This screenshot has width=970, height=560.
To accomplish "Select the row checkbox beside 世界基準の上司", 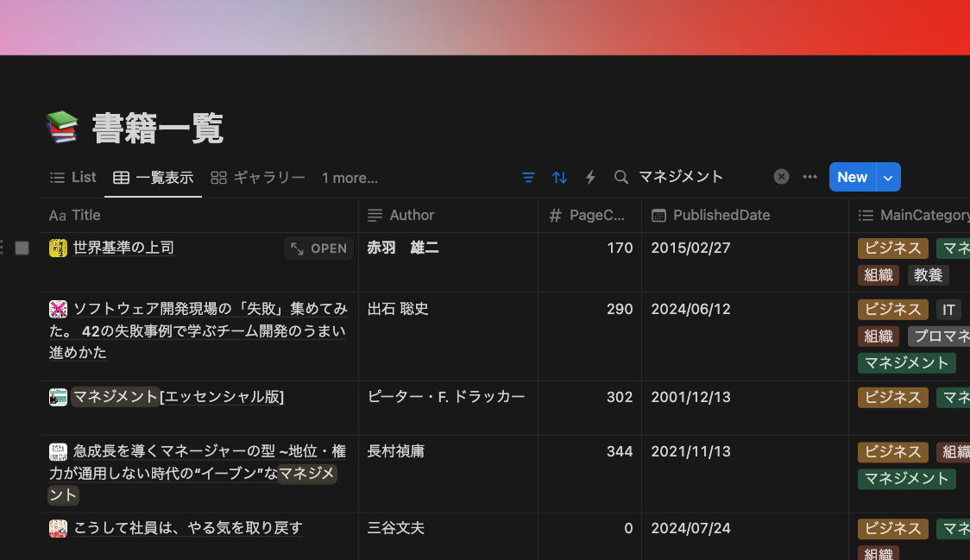I will pyautogui.click(x=22, y=248).
